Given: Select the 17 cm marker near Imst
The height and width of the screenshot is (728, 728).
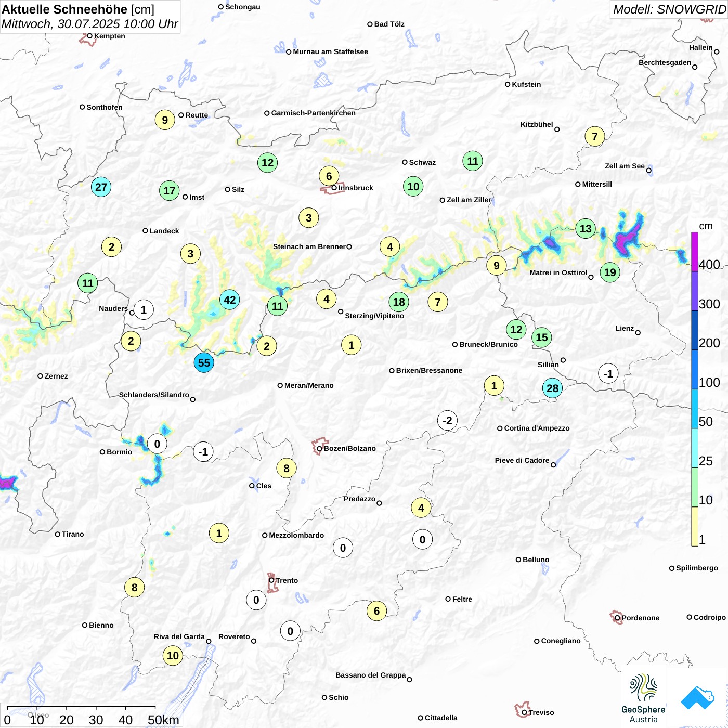Looking at the screenshot, I should click(170, 190).
